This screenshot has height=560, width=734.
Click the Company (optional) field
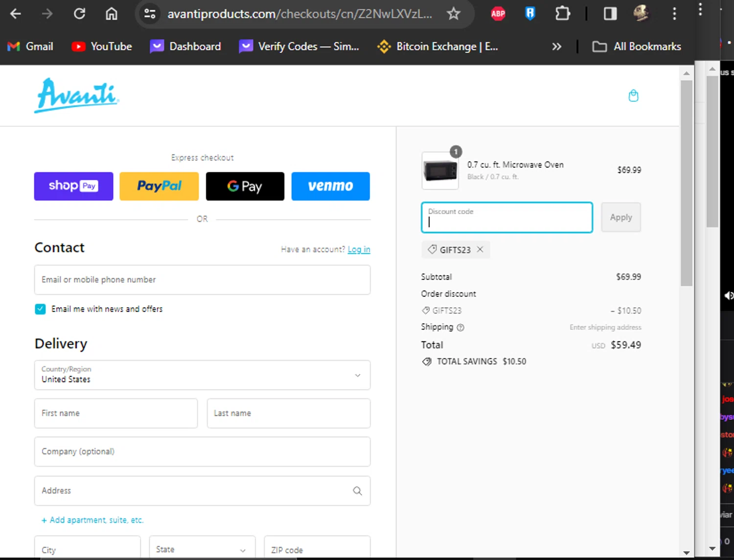[x=202, y=451]
